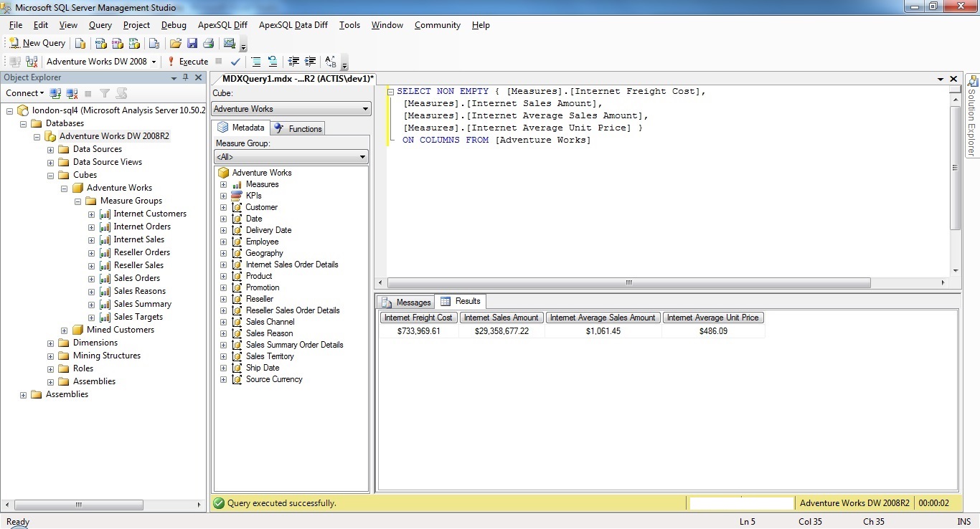Click the Parse checkmark icon

click(235, 62)
